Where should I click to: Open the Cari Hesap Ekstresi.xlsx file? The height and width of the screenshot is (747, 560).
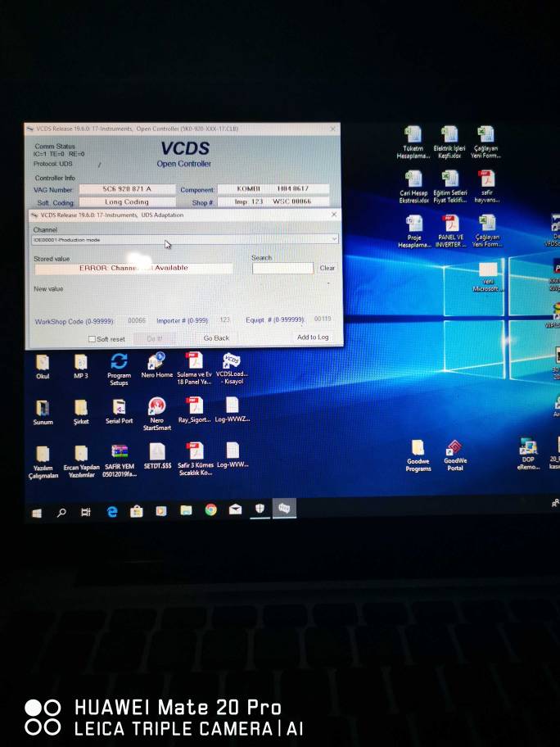tap(413, 187)
